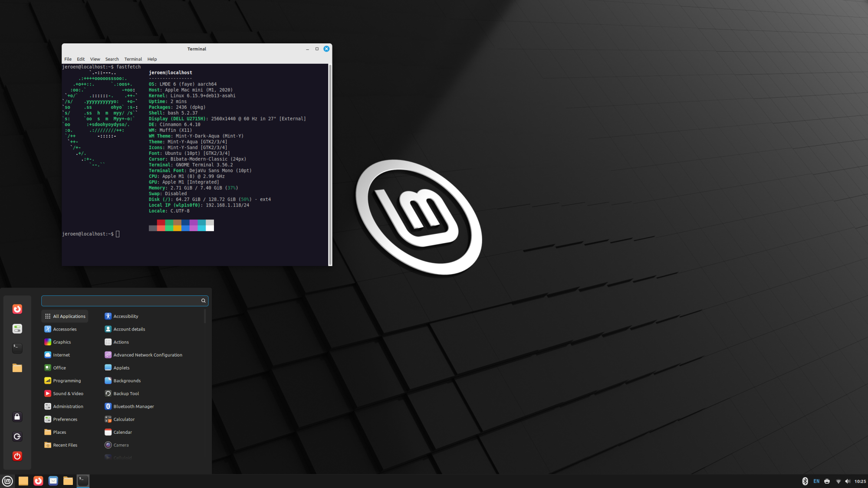Click the Firefox icon in menu favorites
This screenshot has height=488, width=868.
pos(17,309)
